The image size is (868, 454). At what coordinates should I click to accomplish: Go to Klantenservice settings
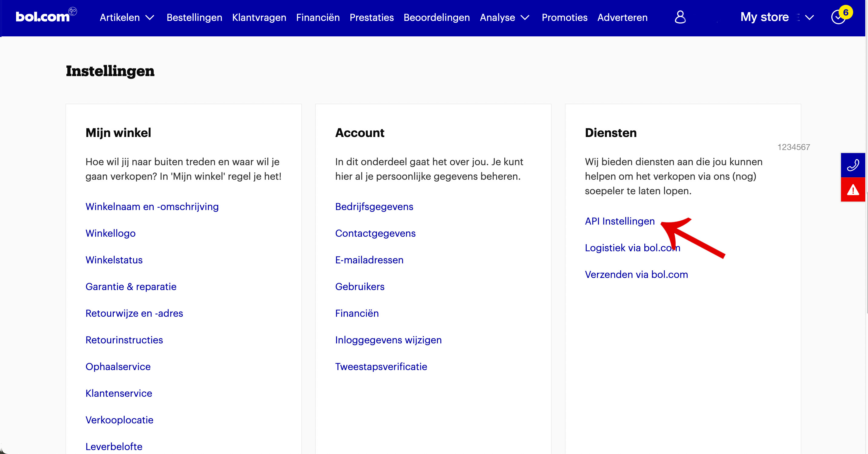(x=119, y=393)
